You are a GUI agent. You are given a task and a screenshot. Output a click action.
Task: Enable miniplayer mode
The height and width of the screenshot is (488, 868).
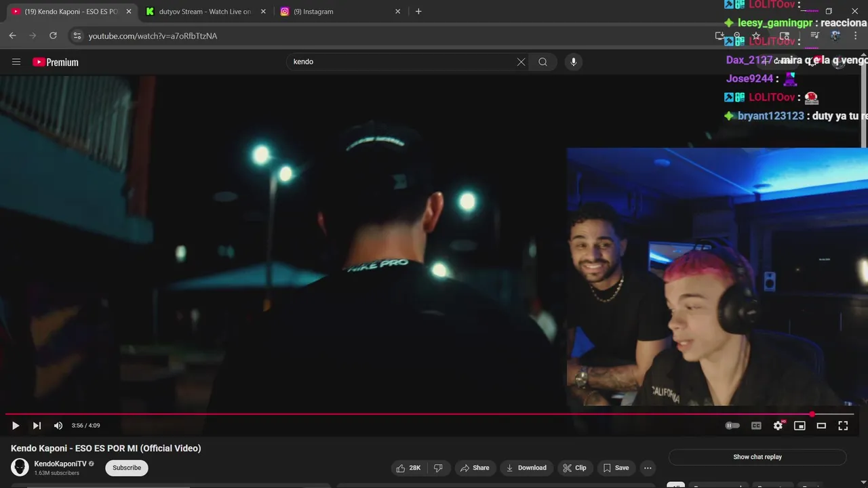click(x=800, y=426)
